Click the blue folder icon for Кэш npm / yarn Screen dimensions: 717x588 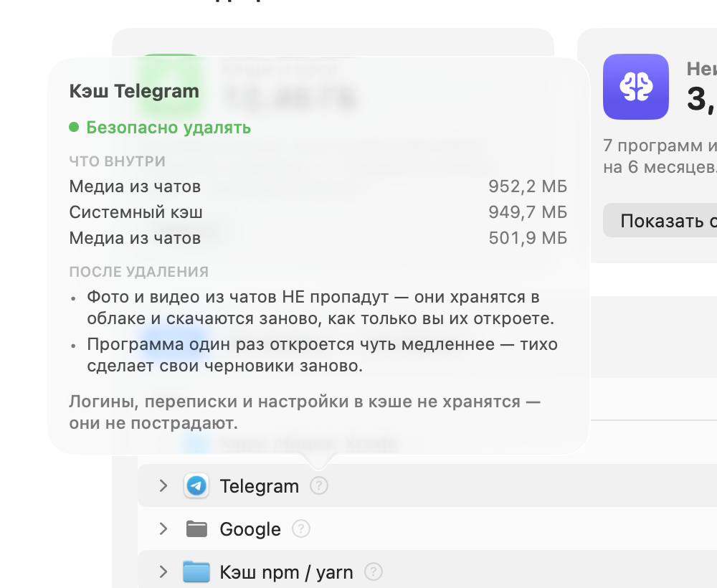(196, 572)
